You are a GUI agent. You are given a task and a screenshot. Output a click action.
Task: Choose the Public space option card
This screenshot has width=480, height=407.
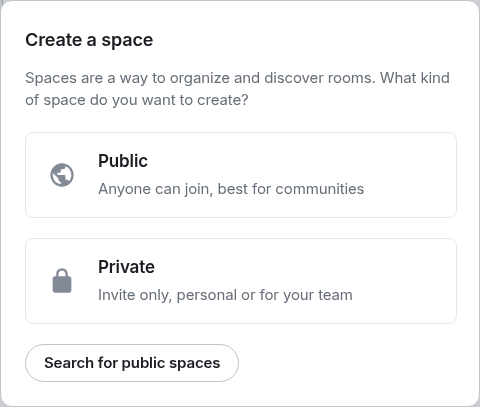tap(241, 175)
